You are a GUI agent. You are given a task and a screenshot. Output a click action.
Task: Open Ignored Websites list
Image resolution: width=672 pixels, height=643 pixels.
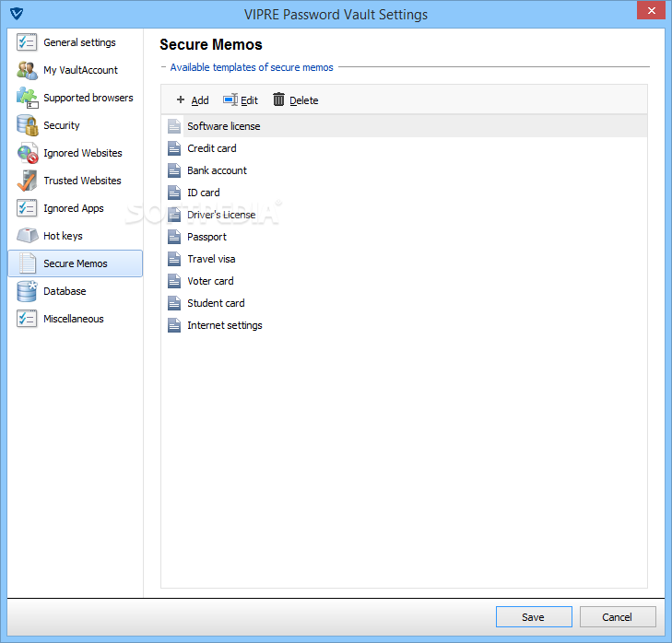(76, 153)
